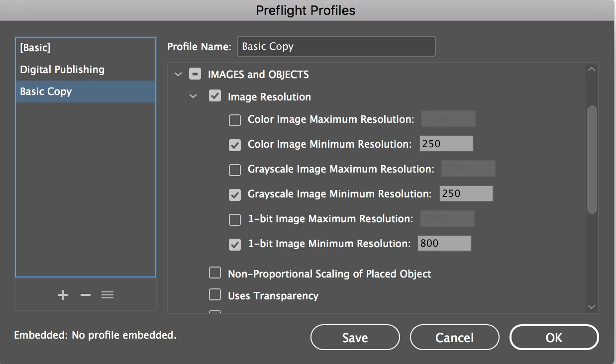Click the vertical scrollbar in the settings panel
616x364 pixels.
(x=592, y=159)
